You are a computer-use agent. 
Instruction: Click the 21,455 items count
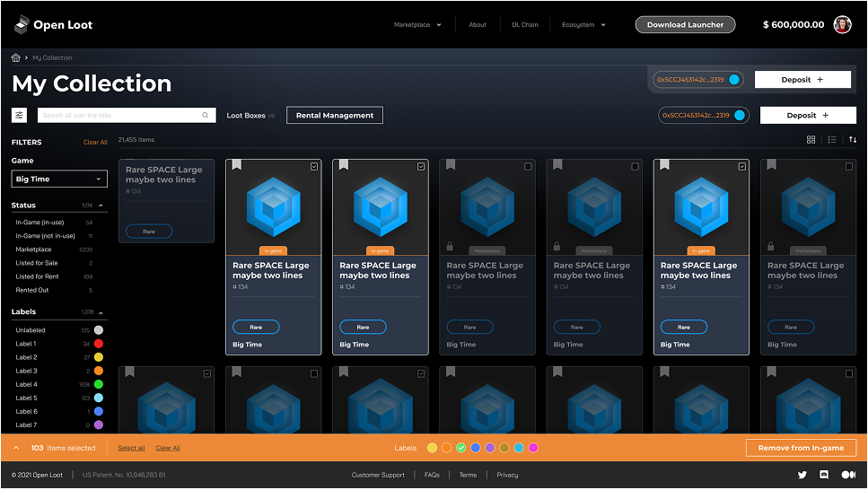tap(136, 139)
